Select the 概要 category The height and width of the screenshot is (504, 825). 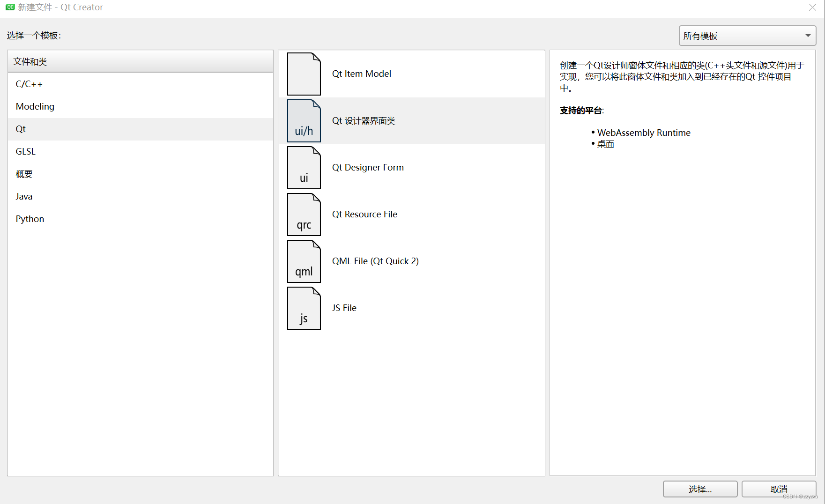(x=140, y=174)
